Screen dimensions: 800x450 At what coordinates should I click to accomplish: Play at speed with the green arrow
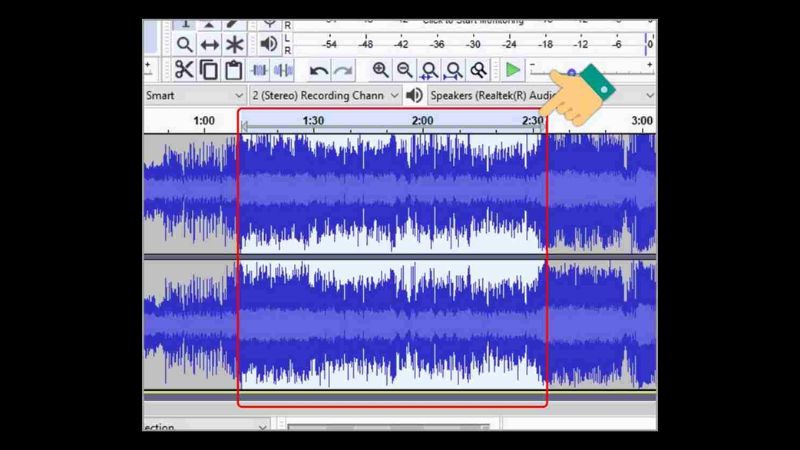click(x=512, y=70)
